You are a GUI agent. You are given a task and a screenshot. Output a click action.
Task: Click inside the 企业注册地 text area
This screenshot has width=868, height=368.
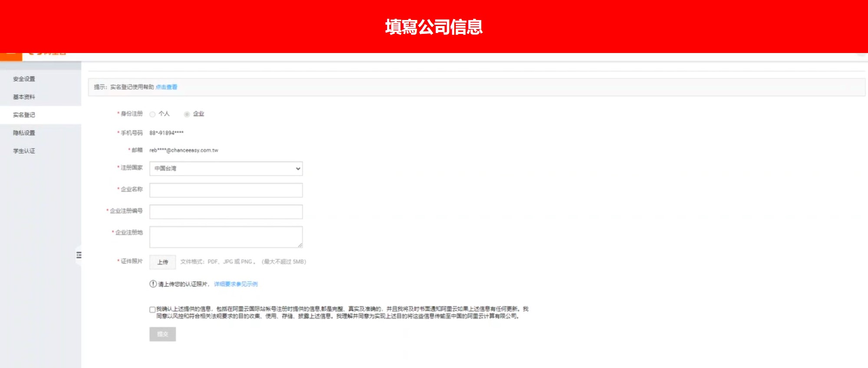(x=226, y=236)
